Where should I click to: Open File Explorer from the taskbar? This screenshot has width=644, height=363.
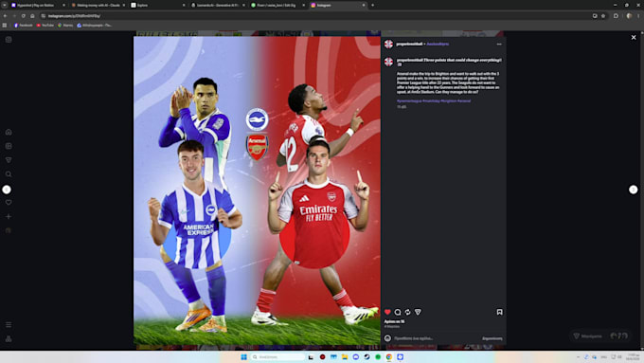[x=345, y=356]
